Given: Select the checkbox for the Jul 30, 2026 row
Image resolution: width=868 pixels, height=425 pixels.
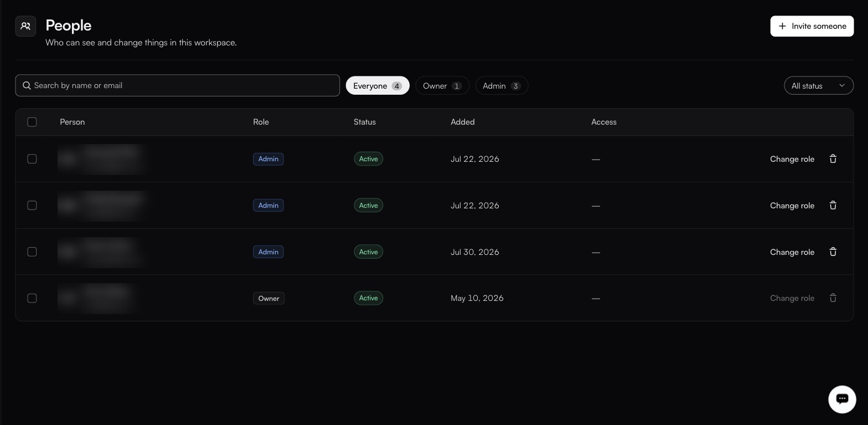Looking at the screenshot, I should coord(32,252).
